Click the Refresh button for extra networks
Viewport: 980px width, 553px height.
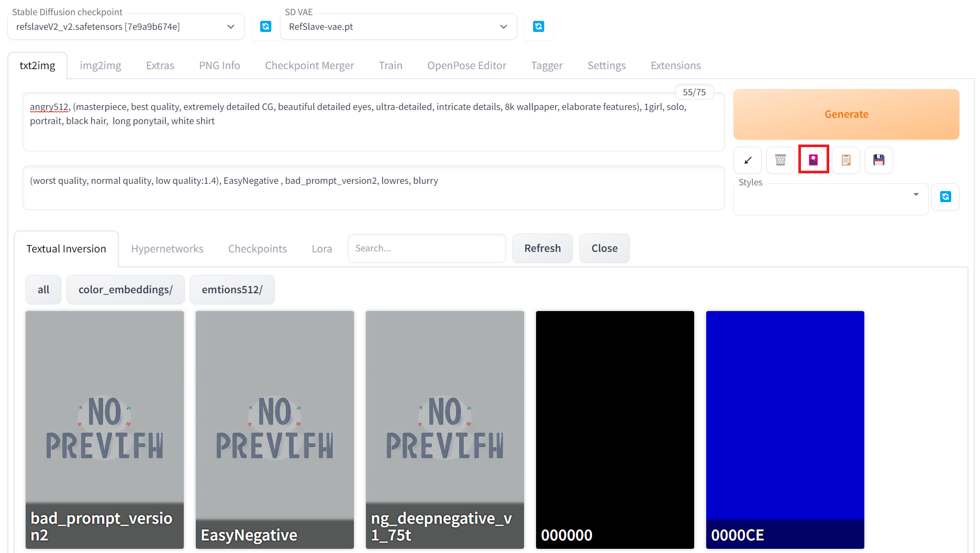(542, 248)
